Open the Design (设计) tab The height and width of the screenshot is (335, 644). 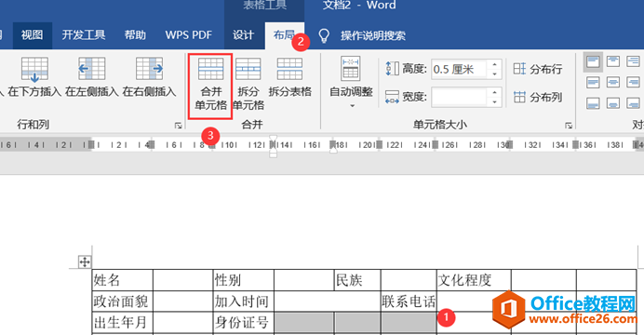(x=243, y=35)
